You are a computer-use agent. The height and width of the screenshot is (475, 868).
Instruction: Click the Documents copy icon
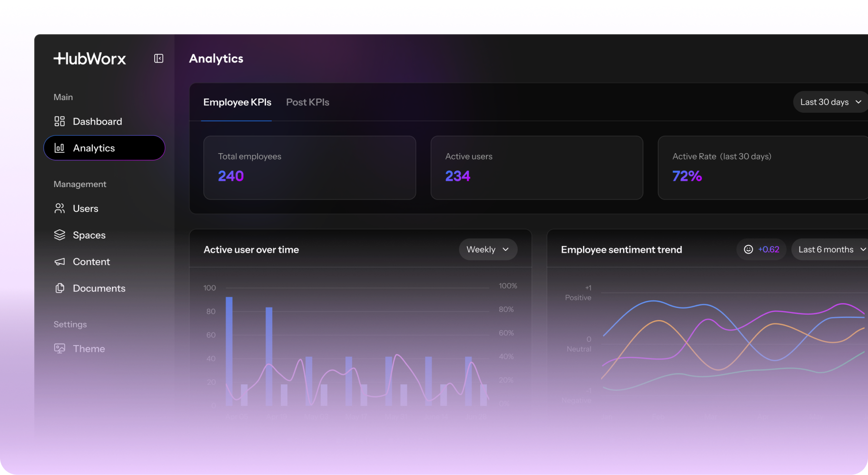[59, 288]
